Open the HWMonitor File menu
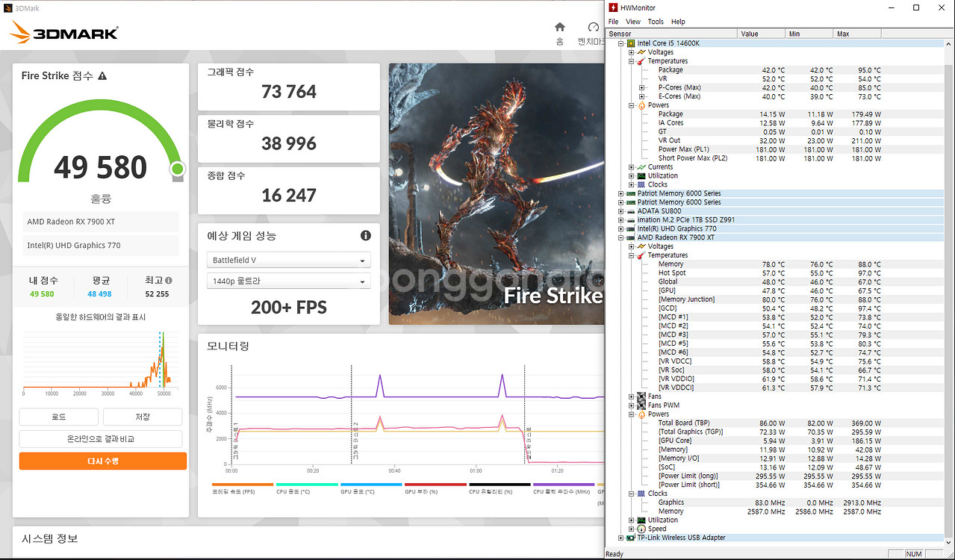The image size is (955, 560). point(613,22)
